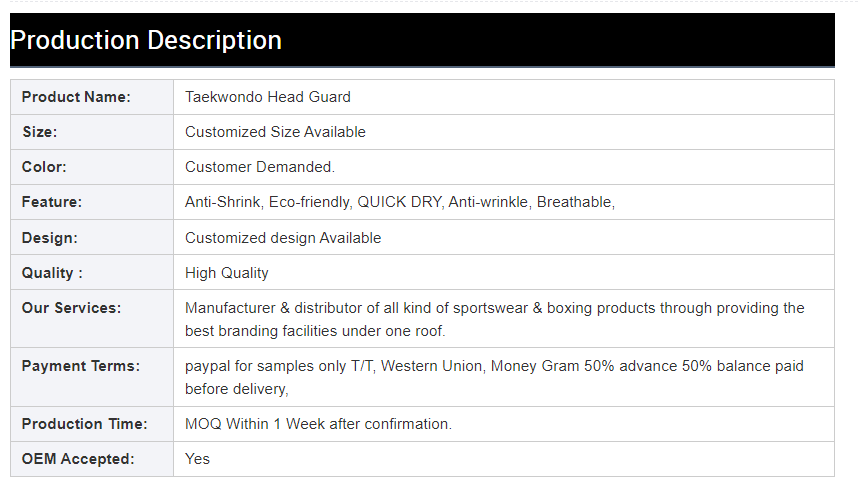Click the OEM Accepted label cell

tap(78, 459)
